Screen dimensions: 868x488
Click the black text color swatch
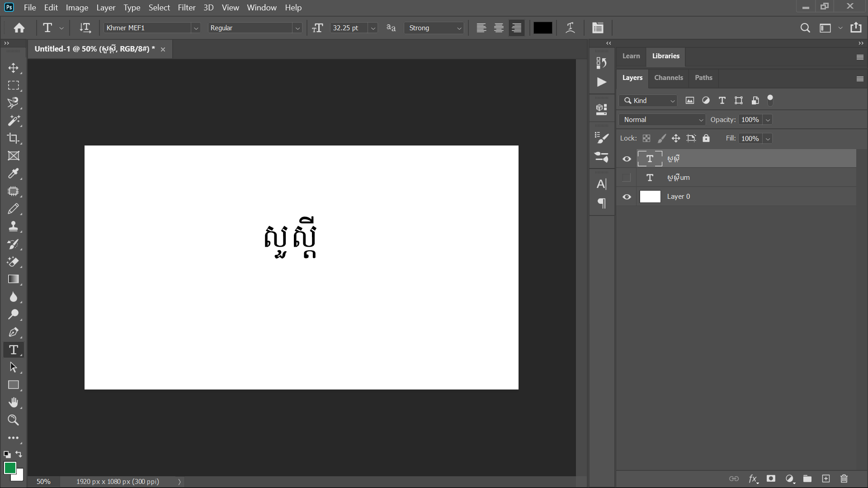coord(543,28)
